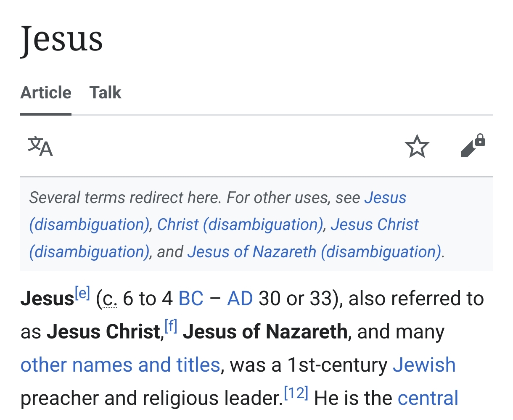Click the BC link
513x420 pixels.
click(191, 298)
